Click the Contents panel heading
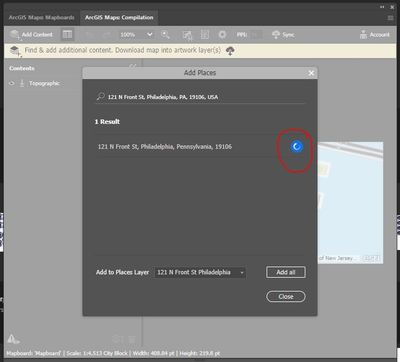This screenshot has height=362, width=400. pyautogui.click(x=22, y=68)
